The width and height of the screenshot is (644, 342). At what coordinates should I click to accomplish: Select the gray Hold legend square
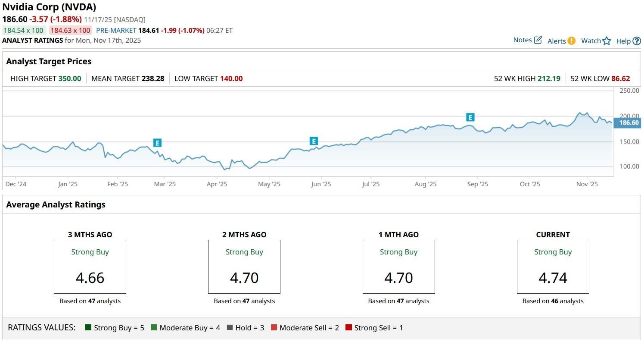230,328
